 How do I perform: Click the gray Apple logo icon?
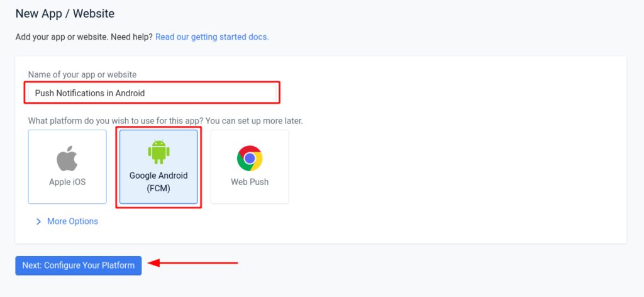(67, 158)
